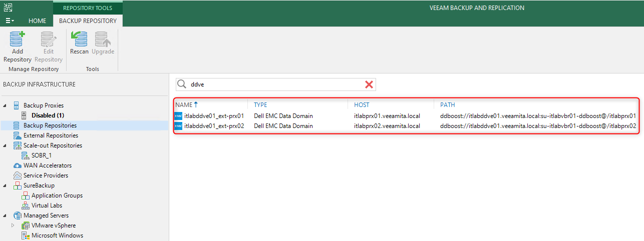Click the Edit Repository icon
The height and width of the screenshot is (241, 644).
[x=48, y=39]
